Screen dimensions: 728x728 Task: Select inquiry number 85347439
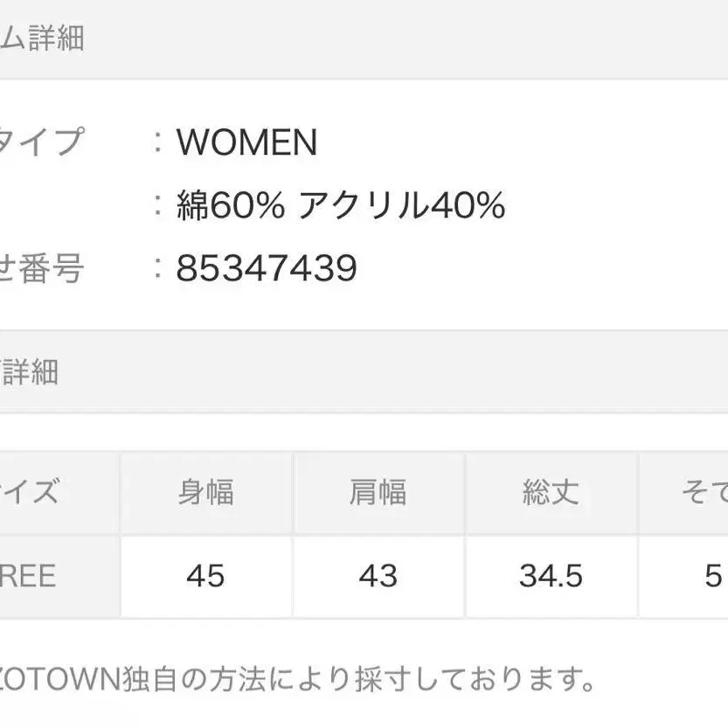click(267, 269)
